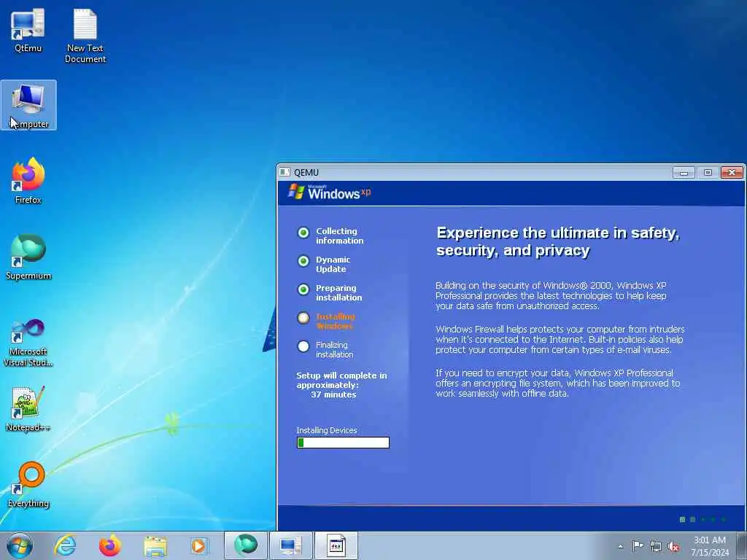The height and width of the screenshot is (560, 747).
Task: Click the Finalizing installation step bullet
Action: tap(303, 346)
